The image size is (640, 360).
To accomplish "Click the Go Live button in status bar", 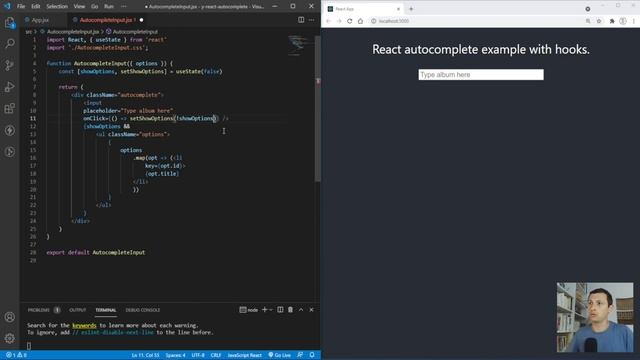I will click(x=280, y=355).
